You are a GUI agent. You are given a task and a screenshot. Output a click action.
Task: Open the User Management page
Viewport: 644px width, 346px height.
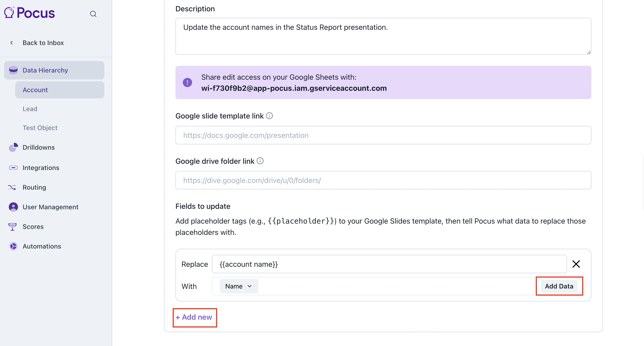pos(50,207)
